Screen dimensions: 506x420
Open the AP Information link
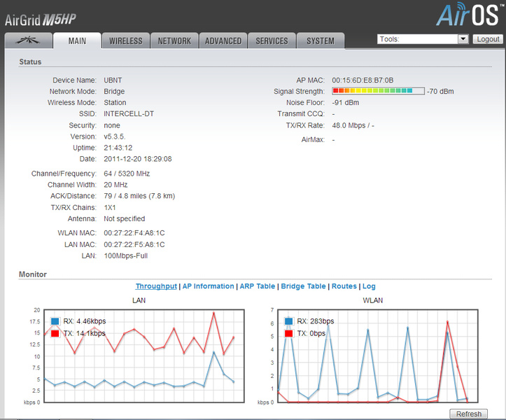pos(208,286)
